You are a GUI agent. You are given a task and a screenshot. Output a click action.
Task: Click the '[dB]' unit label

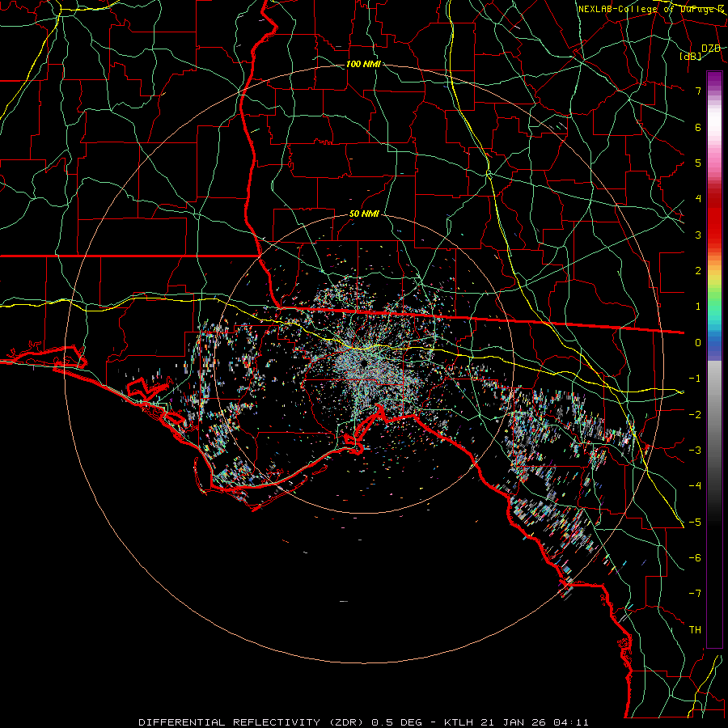[x=691, y=56]
